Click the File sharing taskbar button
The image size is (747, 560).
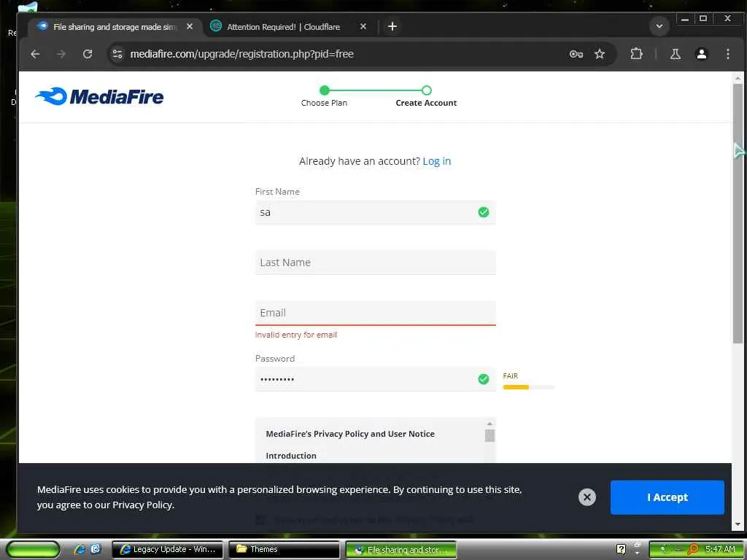400,550
